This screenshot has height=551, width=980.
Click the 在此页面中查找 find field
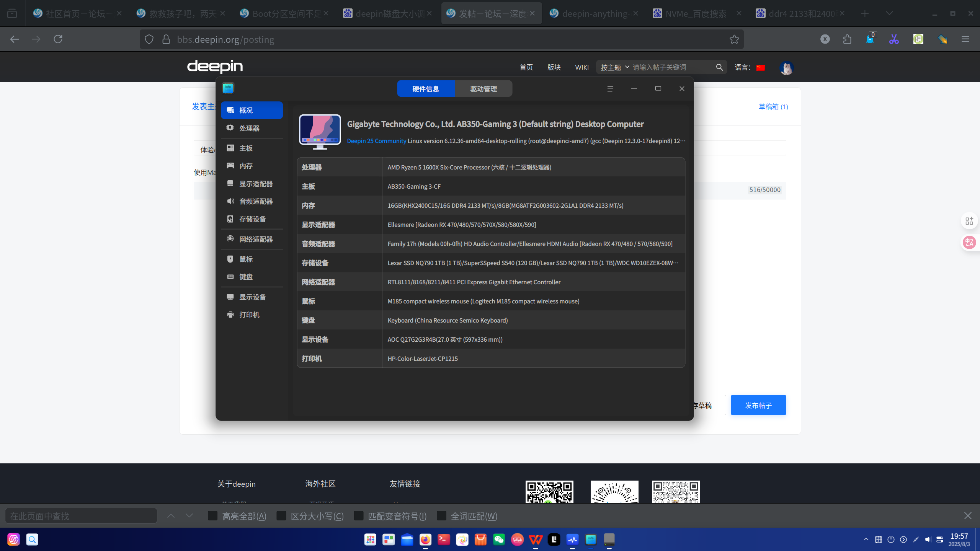pyautogui.click(x=81, y=516)
